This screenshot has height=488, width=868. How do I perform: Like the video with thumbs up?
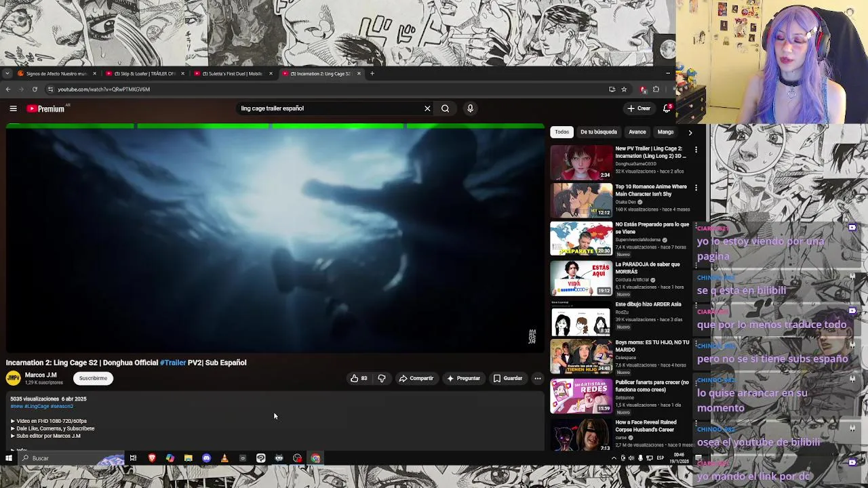click(x=359, y=378)
